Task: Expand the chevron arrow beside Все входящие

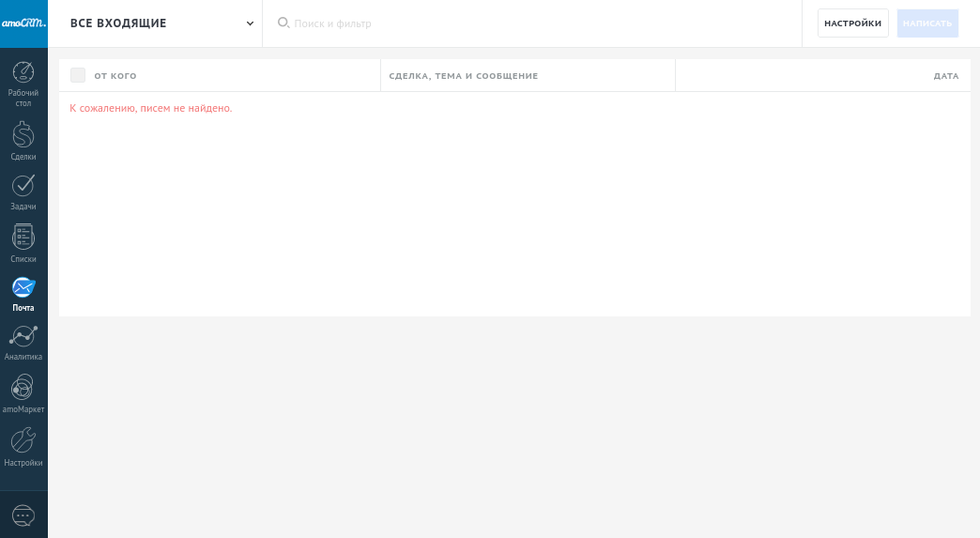Action: [x=250, y=23]
